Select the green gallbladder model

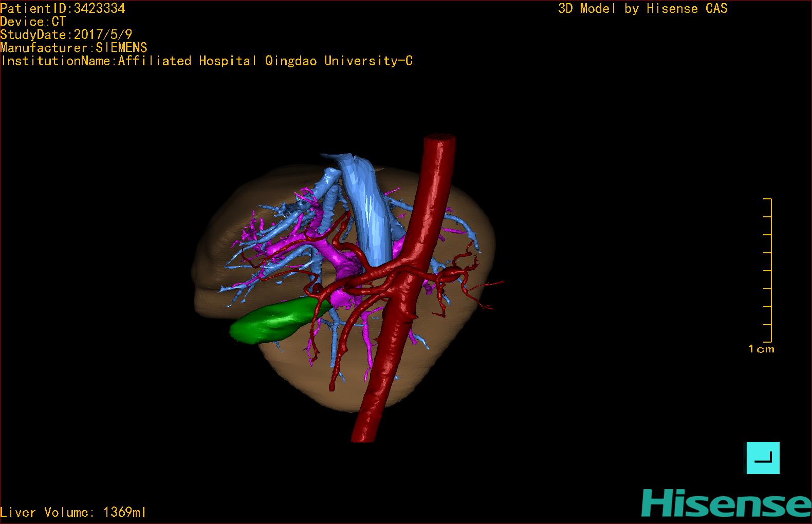(x=272, y=322)
